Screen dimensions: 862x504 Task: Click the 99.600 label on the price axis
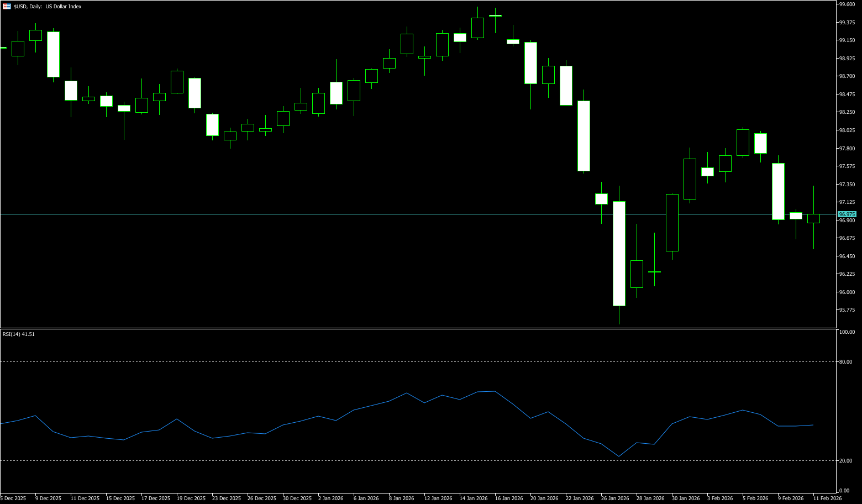(847, 4)
